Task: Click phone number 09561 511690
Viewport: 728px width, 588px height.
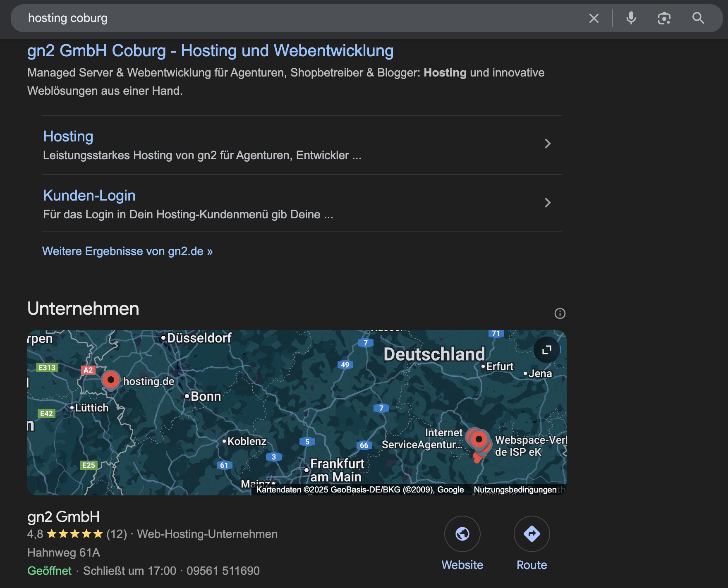Action: point(223,571)
